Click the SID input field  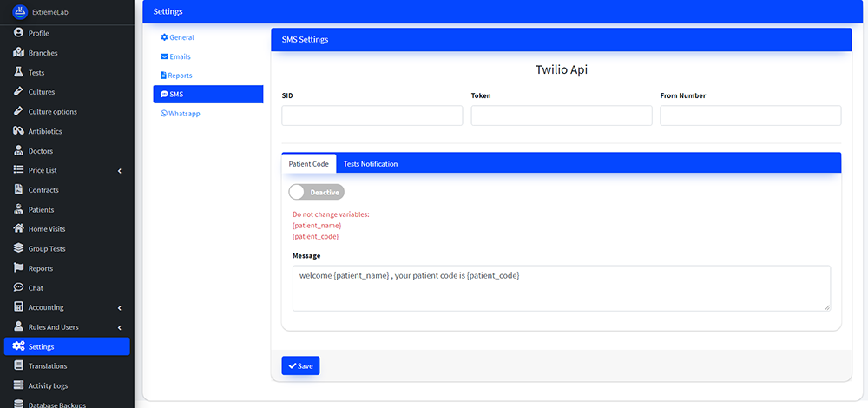372,115
